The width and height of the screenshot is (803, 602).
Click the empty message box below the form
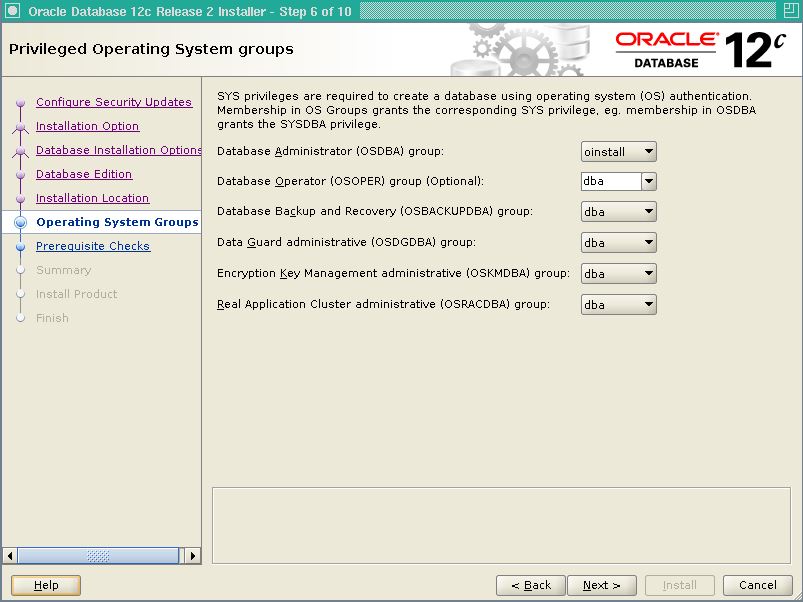click(x=501, y=525)
